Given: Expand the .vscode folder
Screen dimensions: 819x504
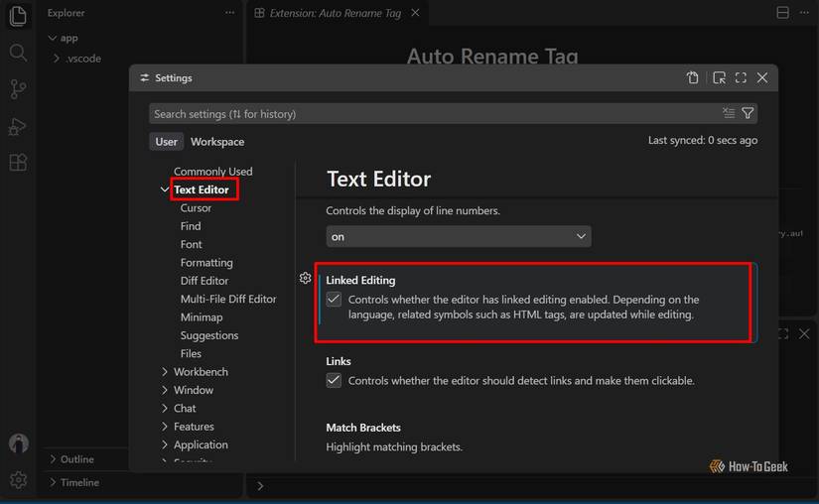Looking at the screenshot, I should [57, 59].
